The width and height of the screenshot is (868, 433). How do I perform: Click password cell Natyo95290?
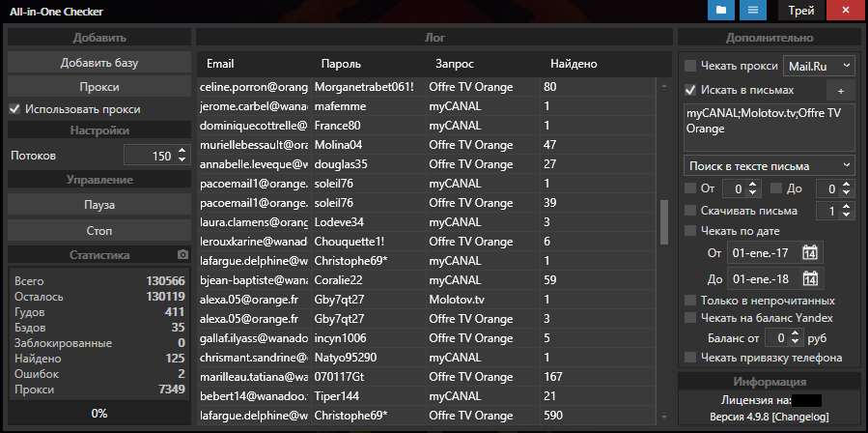369,358
